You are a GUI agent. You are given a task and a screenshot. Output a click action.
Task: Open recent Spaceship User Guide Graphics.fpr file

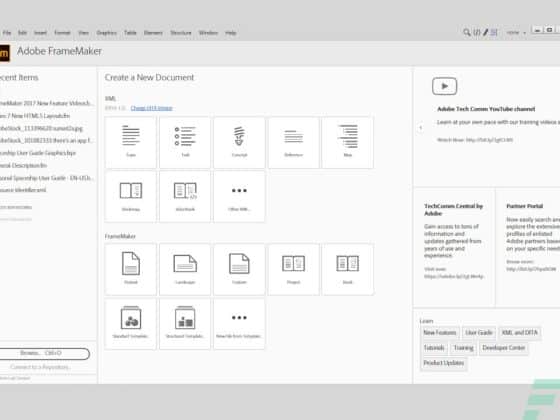point(38,153)
